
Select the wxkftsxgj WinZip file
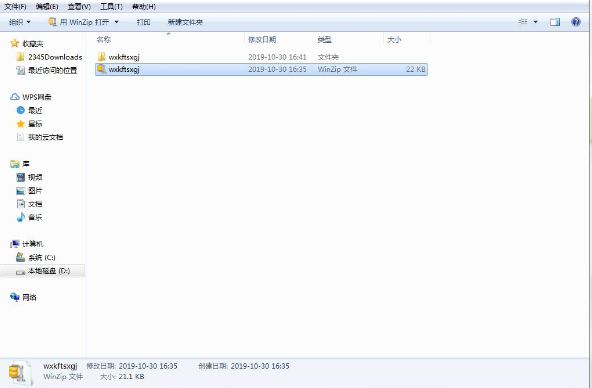(x=261, y=69)
